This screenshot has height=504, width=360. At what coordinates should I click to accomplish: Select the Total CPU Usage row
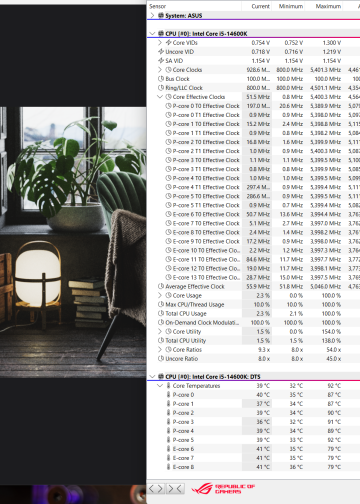[x=253, y=314]
